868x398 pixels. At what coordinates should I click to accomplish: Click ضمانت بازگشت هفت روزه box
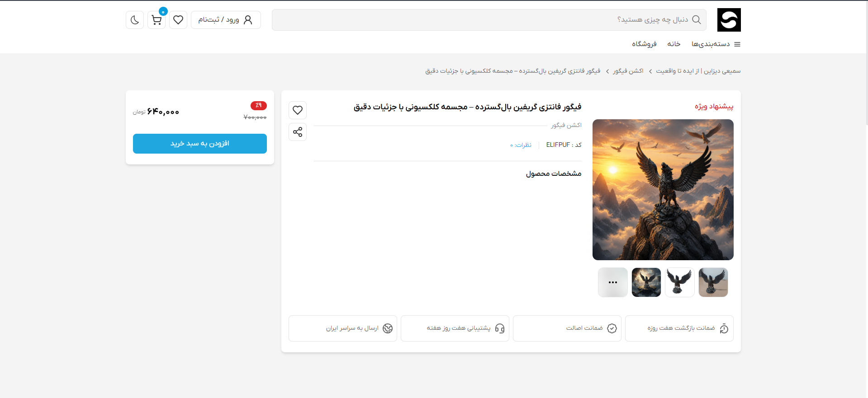(679, 328)
